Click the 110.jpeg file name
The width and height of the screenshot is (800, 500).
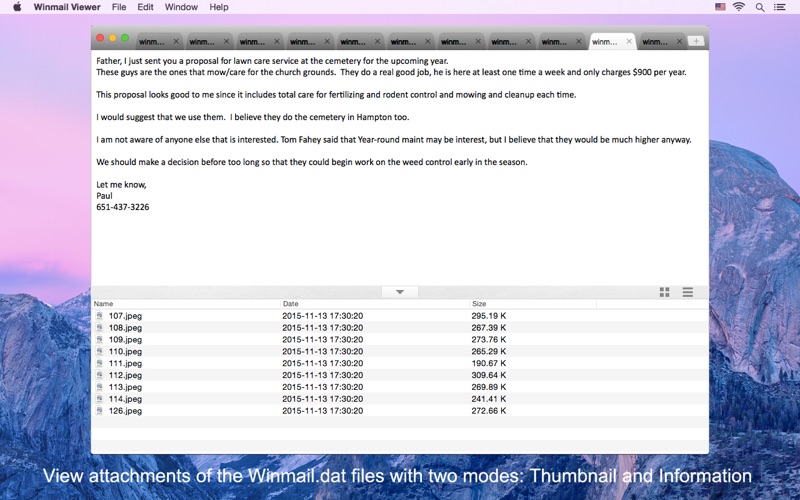coord(125,351)
